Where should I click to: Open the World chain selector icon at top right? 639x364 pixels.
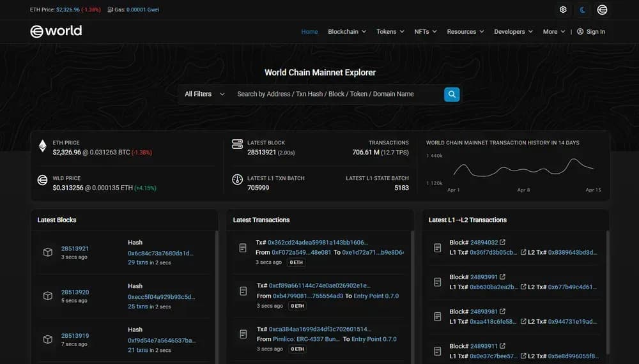pos(602,10)
